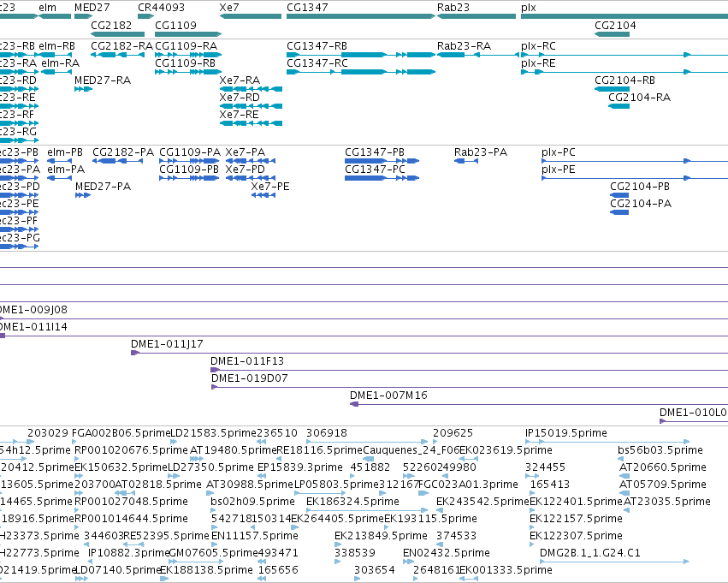The height and width of the screenshot is (583, 728).
Task: Select EST EK001333.5prime
Action: [469, 580]
